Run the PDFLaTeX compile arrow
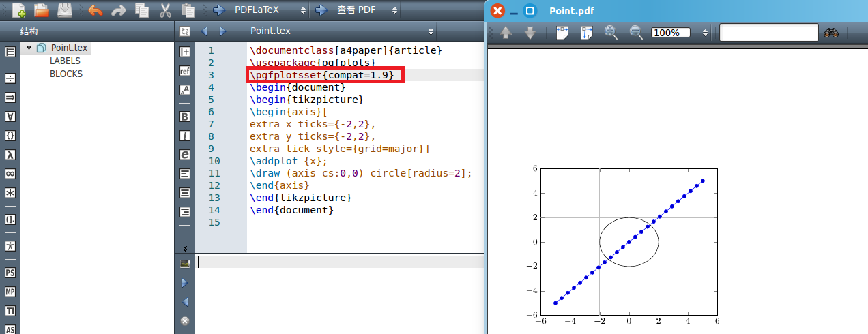Screen dimensions: 868x334 pyautogui.click(x=219, y=10)
